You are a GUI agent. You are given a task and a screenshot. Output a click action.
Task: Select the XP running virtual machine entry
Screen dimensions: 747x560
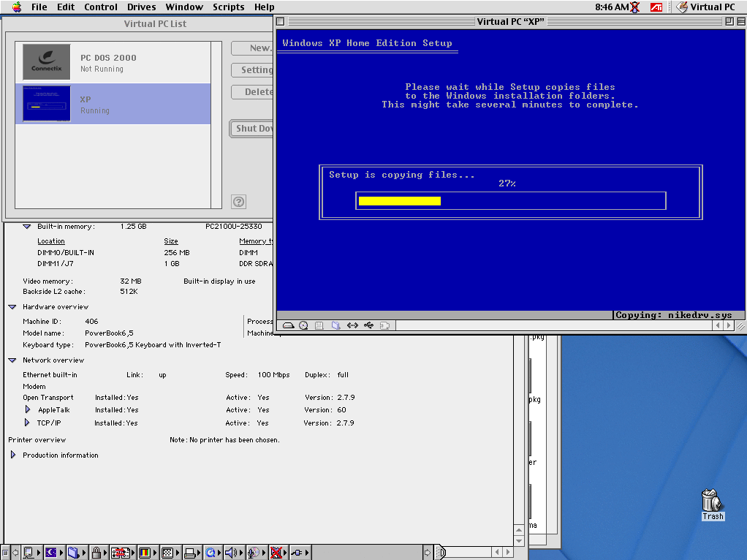point(113,104)
